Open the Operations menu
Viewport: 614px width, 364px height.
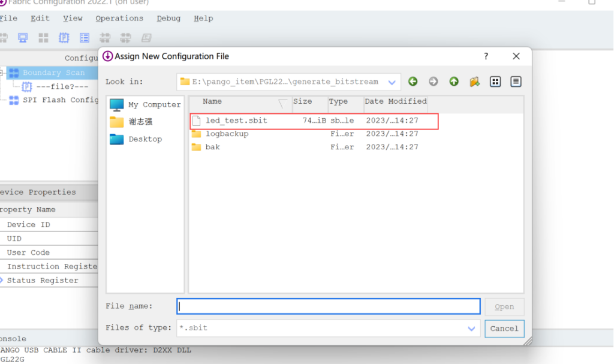coord(119,18)
